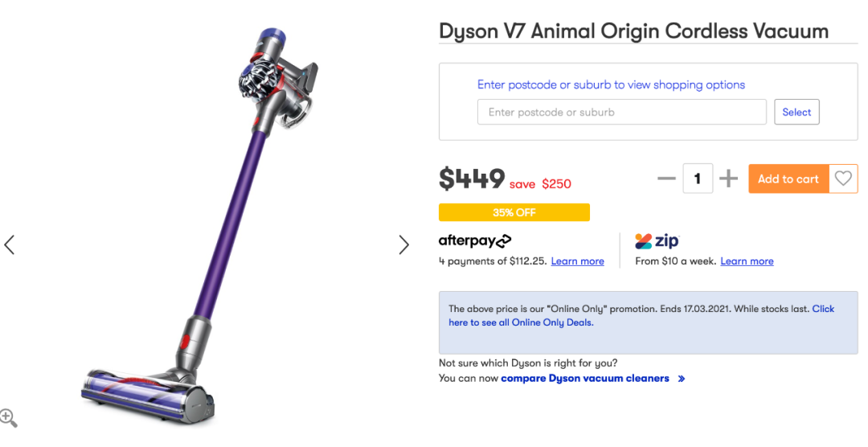The height and width of the screenshot is (447, 868).
Task: Click the Dyson V7 Animal Origin title
Action: (x=633, y=31)
